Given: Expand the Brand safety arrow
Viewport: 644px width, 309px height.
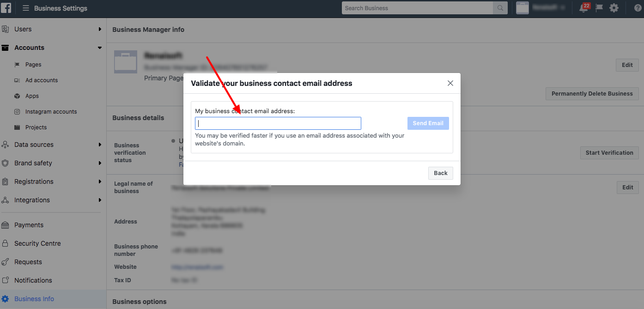Looking at the screenshot, I should (100, 163).
